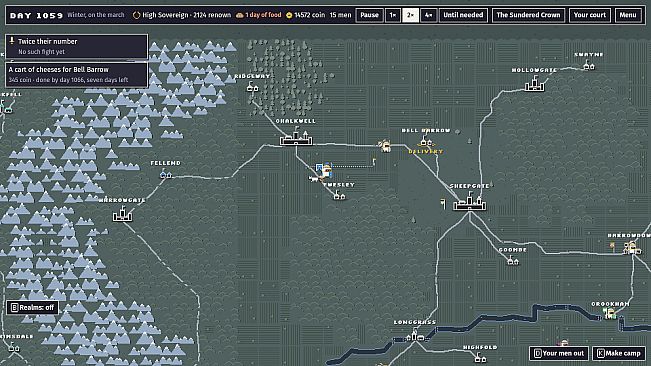Image resolution: width=651 pixels, height=366 pixels.
Task: Select the Fellend village icon
Action: click(x=166, y=174)
